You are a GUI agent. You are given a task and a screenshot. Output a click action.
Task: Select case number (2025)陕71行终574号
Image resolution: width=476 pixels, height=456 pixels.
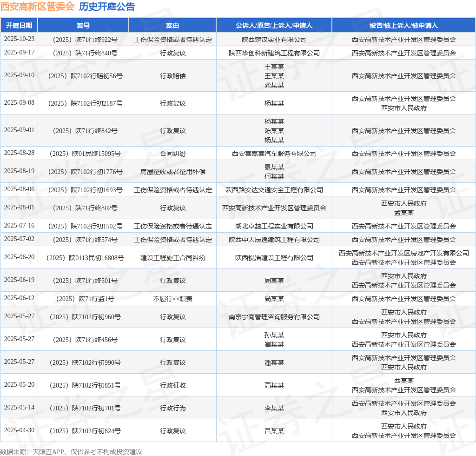[84, 240]
